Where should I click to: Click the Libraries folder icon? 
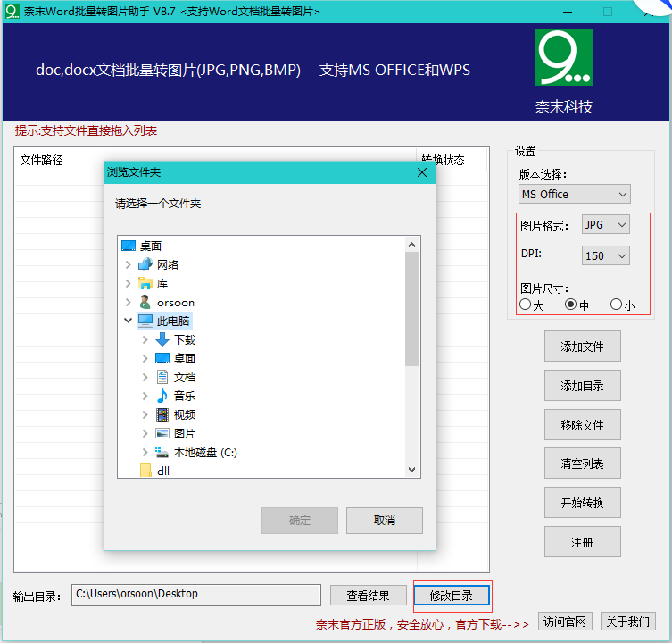click(145, 283)
